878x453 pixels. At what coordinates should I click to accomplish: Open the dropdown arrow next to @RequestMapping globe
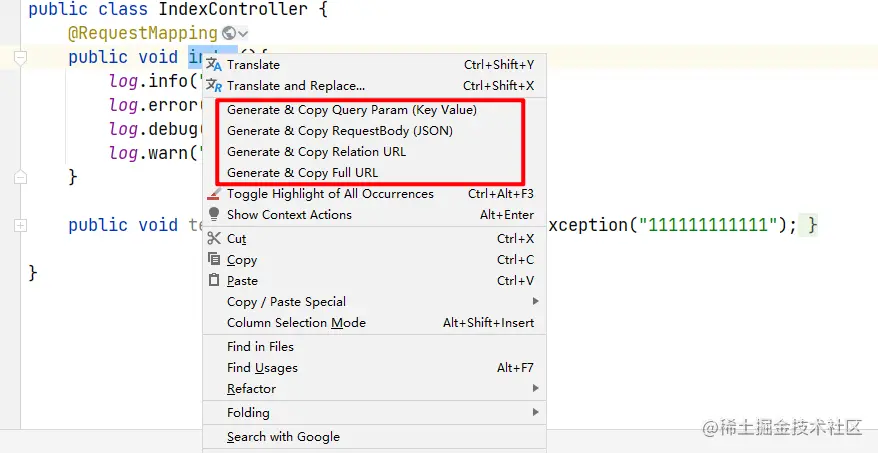(243, 34)
